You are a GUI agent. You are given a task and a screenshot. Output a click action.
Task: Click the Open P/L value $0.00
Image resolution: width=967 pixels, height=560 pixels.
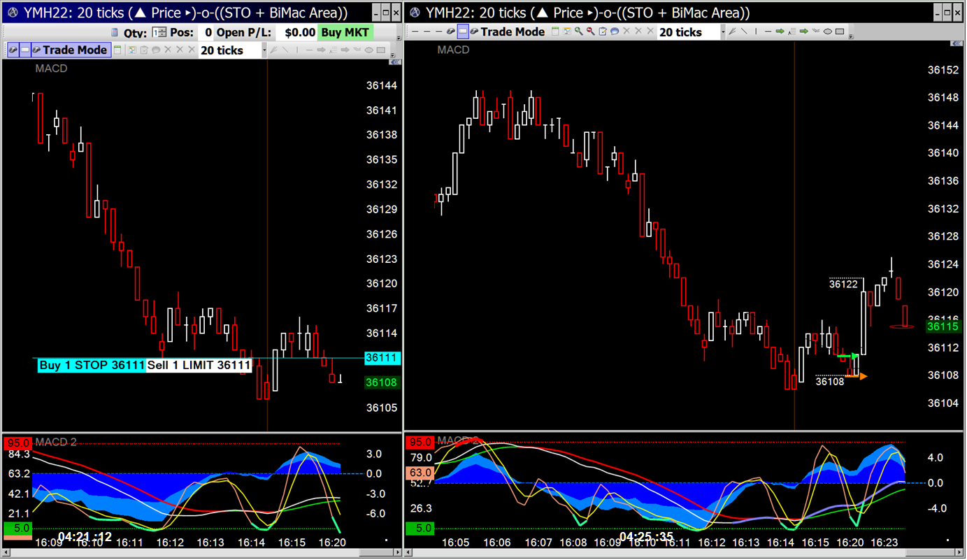(296, 32)
